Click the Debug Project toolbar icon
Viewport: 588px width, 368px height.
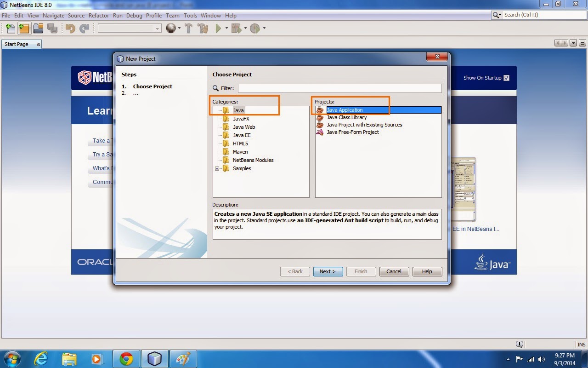click(235, 28)
